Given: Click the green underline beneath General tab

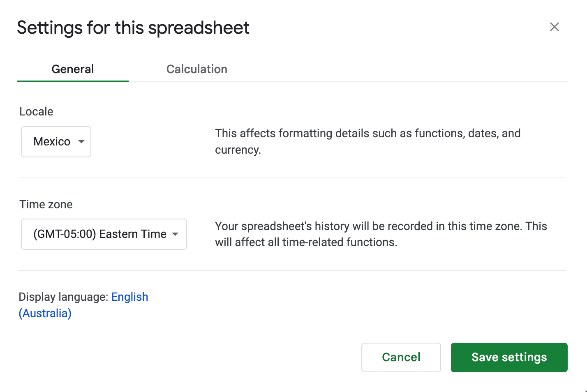Looking at the screenshot, I should (73, 81).
